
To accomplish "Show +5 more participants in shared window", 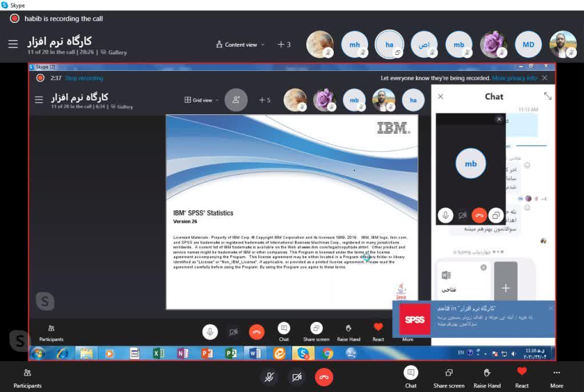I will (x=265, y=100).
